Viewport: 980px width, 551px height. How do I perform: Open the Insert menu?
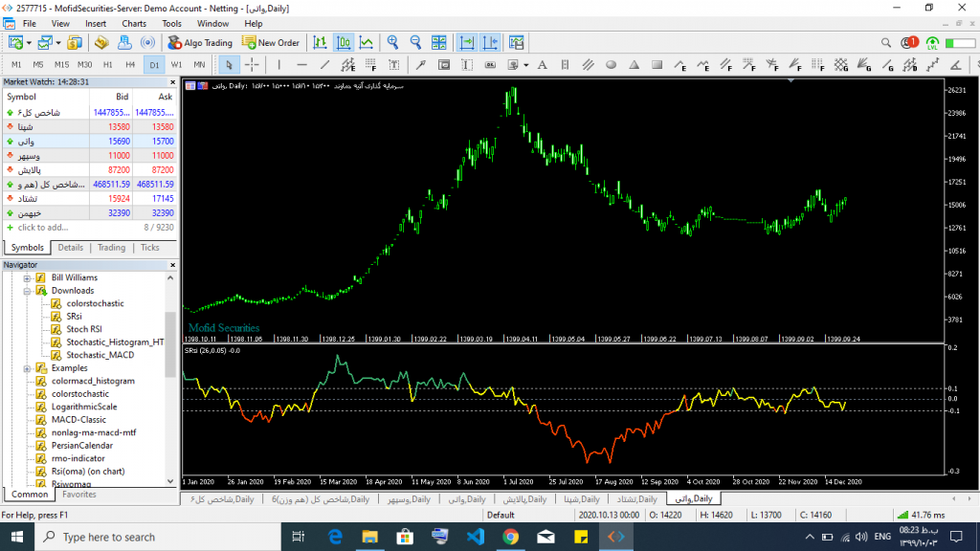click(96, 24)
